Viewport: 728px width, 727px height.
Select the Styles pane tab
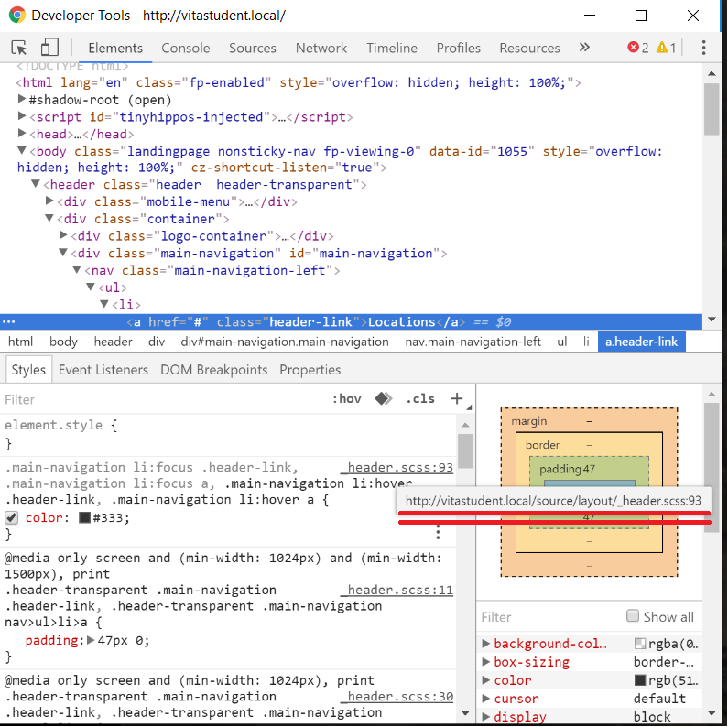pyautogui.click(x=28, y=370)
